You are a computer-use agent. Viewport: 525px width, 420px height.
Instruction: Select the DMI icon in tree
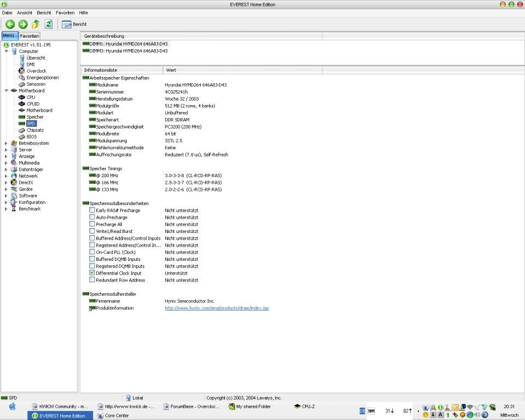coord(22,65)
